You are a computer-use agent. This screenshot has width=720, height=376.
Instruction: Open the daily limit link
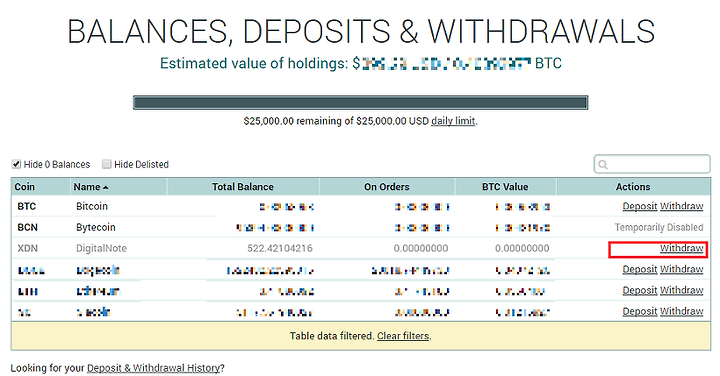click(453, 121)
